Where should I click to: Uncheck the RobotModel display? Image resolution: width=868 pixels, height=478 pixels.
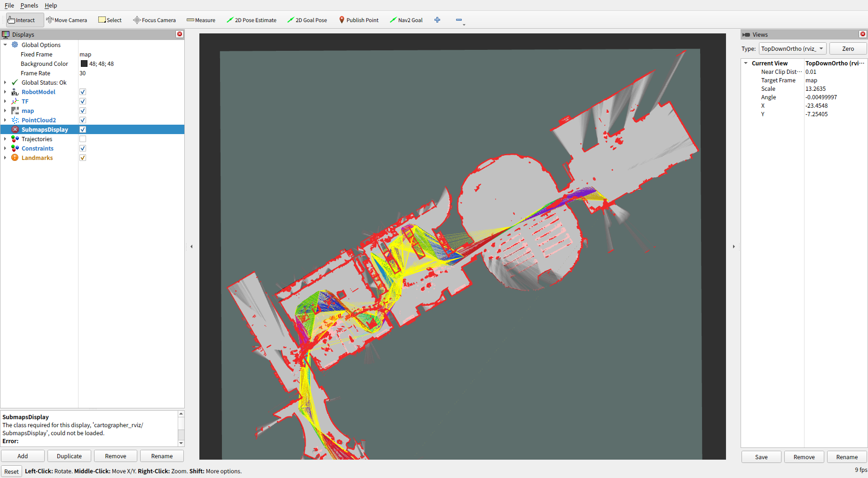pos(82,92)
